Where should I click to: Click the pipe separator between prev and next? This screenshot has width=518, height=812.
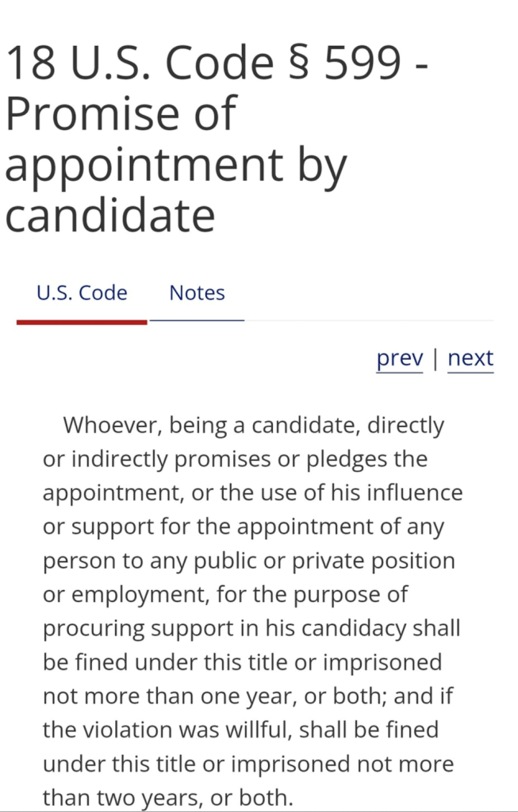435,358
